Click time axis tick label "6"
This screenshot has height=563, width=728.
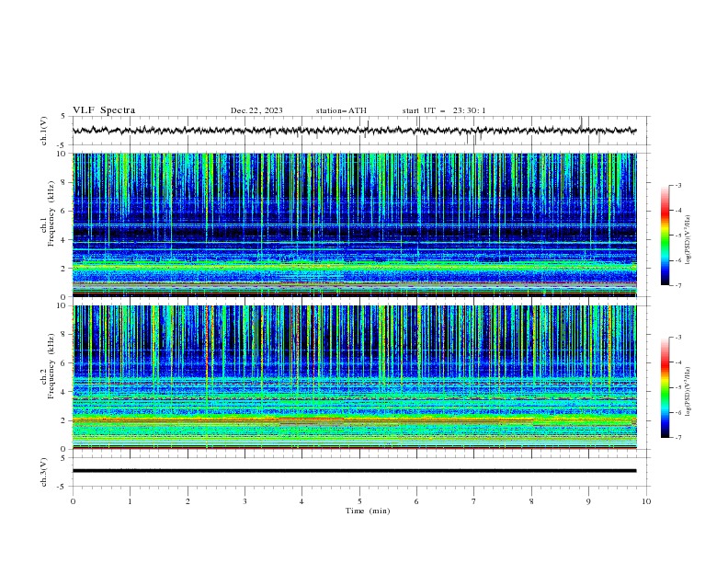pos(416,501)
